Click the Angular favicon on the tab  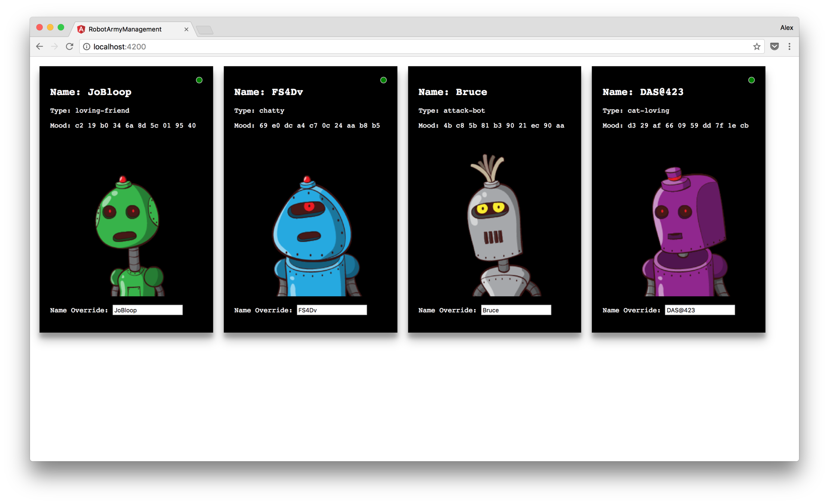click(81, 29)
